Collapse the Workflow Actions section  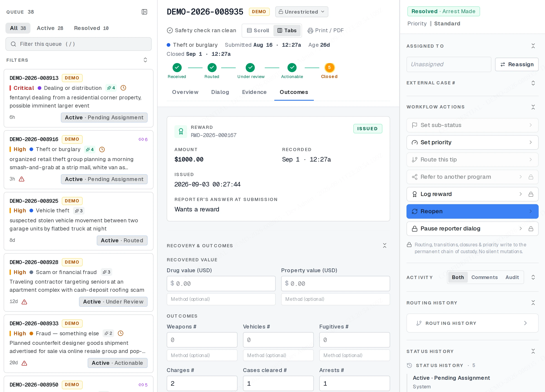[533, 107]
